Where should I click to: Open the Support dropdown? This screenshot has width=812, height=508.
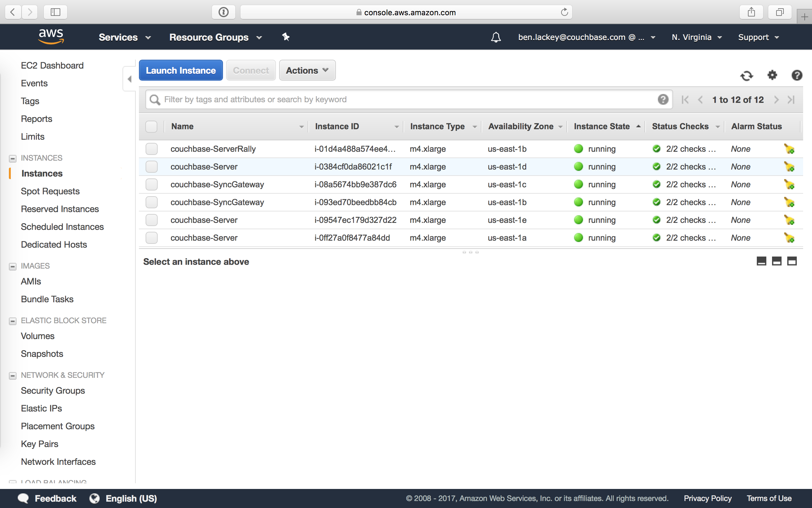pos(758,37)
